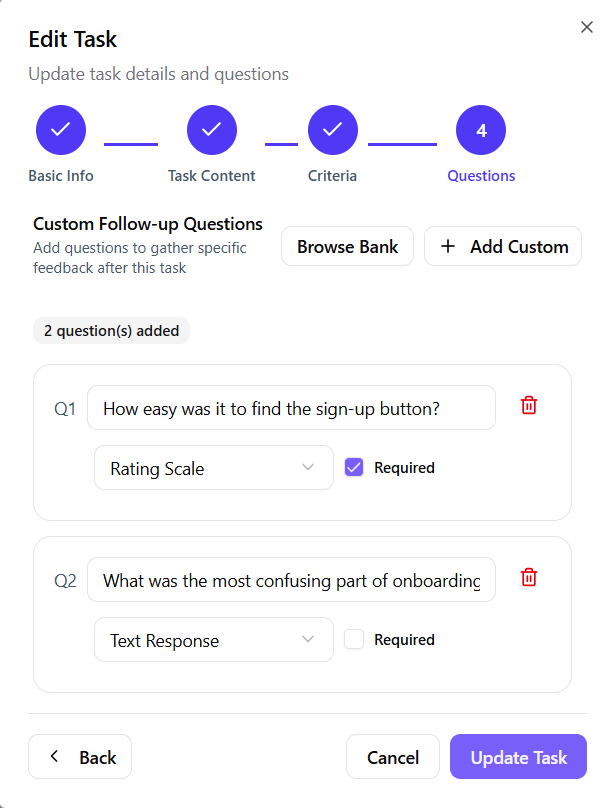Click the Criteria step checkmark circle
This screenshot has width=612, height=808.
point(333,130)
